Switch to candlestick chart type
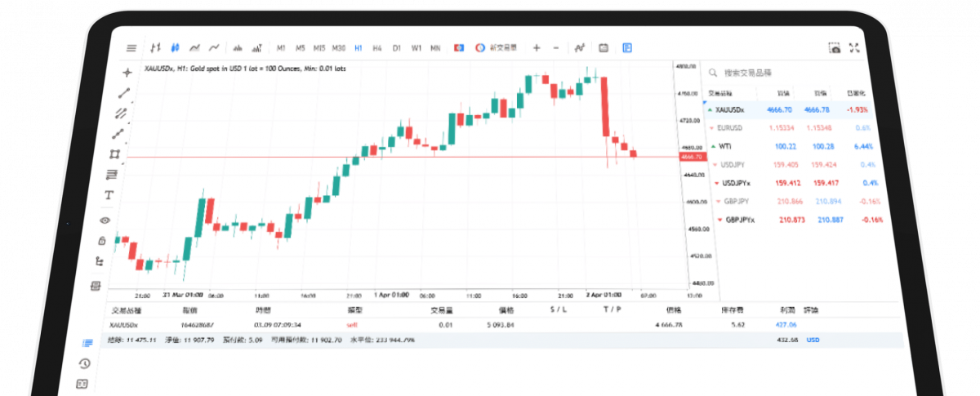 click(x=176, y=48)
